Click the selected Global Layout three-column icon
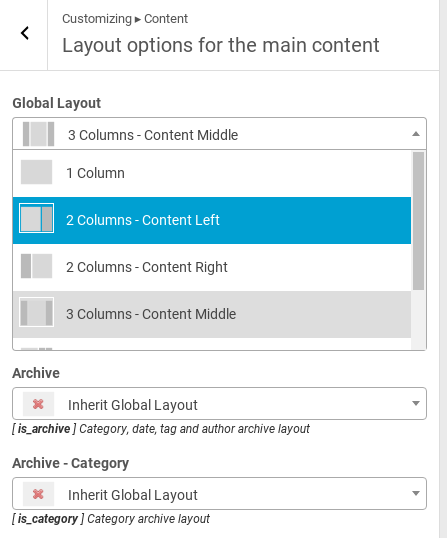Screen dimensions: 447x538 (x=38, y=134)
